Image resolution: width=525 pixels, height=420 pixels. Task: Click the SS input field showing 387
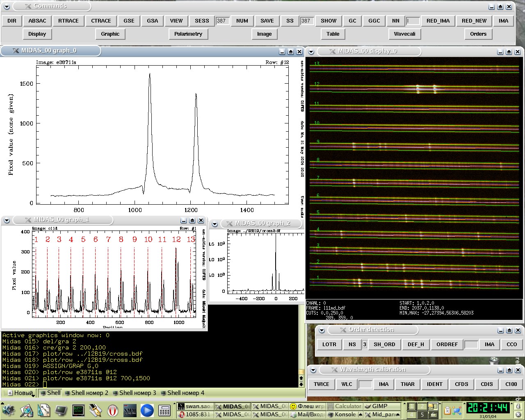[x=307, y=21]
